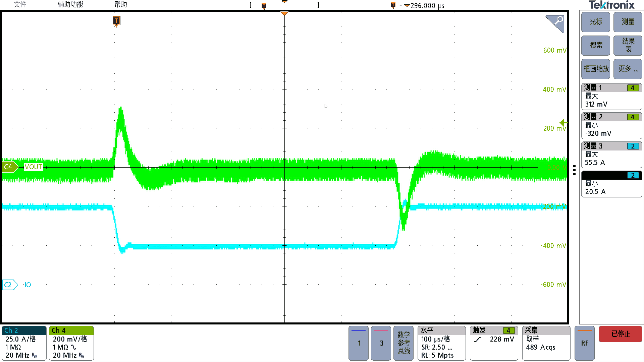The image size is (644, 362).
Task: Toggle channel 3 on
Action: 381,343
